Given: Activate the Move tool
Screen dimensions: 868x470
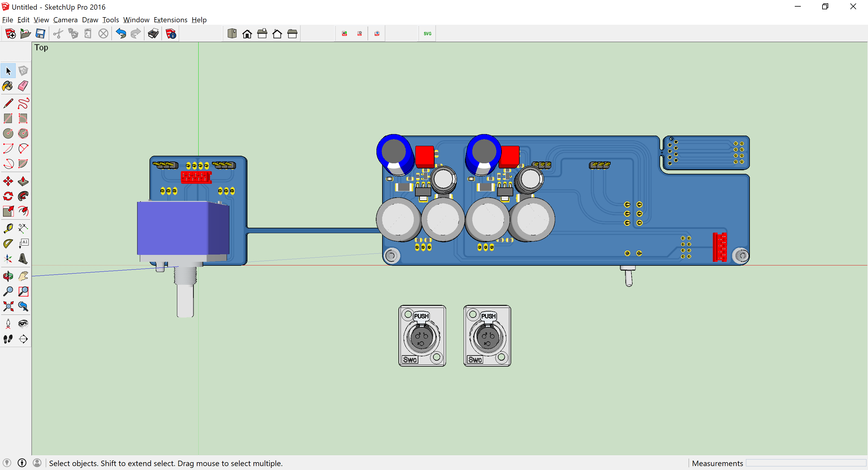Looking at the screenshot, I should [x=8, y=181].
